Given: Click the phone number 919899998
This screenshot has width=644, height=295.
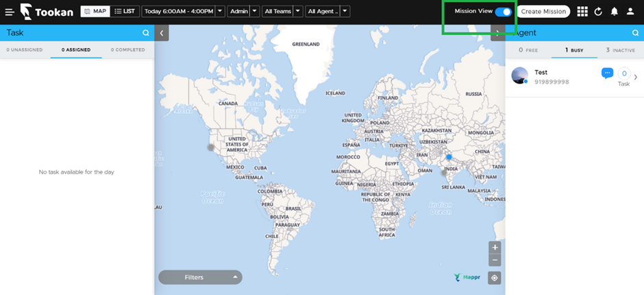Looking at the screenshot, I should [x=552, y=82].
